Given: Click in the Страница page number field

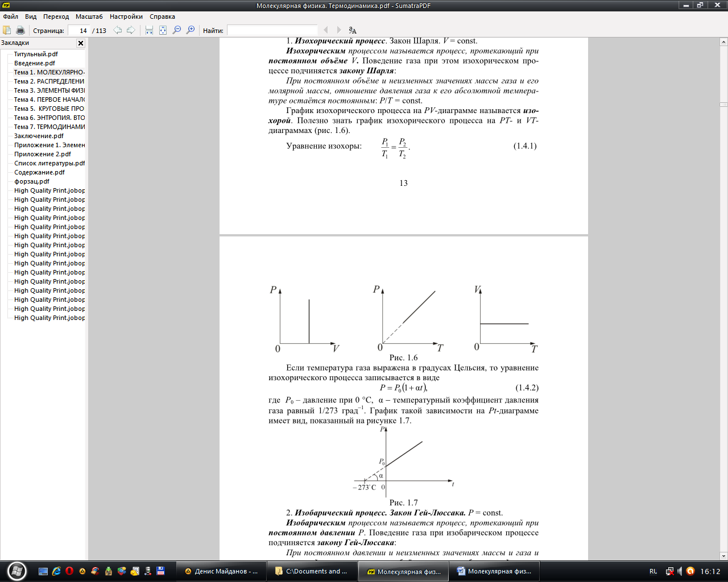Looking at the screenshot, I should tap(78, 31).
